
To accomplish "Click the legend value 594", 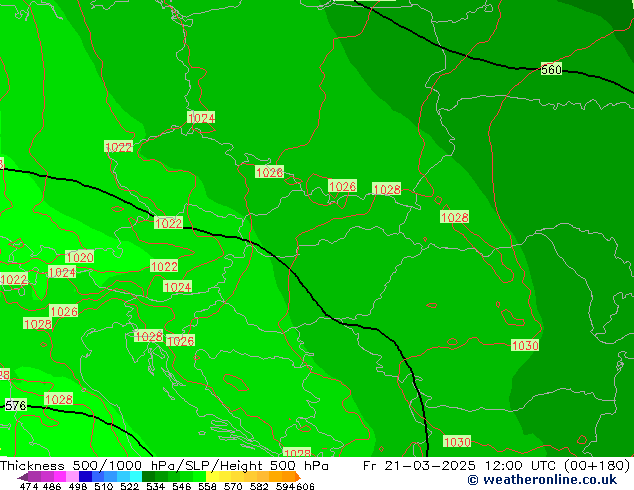I will pos(285,486).
